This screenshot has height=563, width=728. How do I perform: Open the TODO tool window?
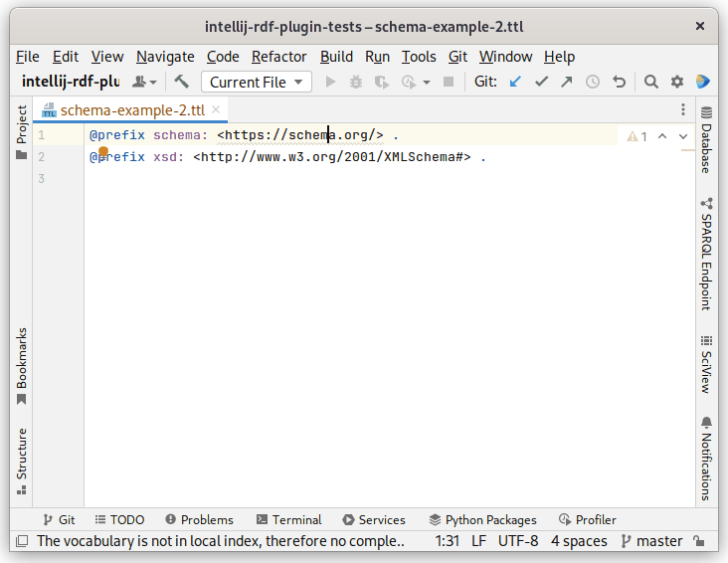pyautogui.click(x=119, y=520)
